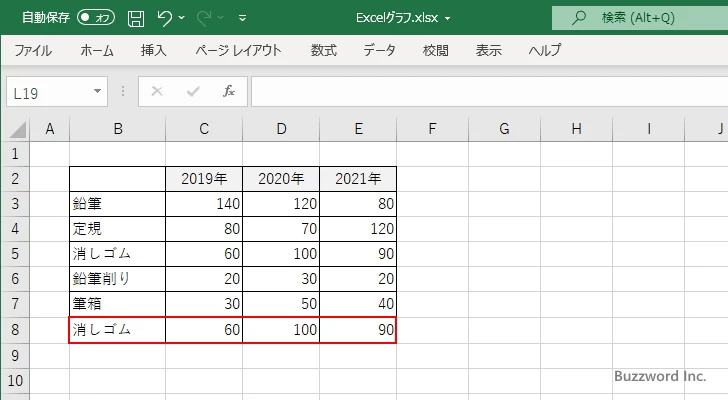Click the 2019年 header cell
This screenshot has width=728, height=400.
point(204,179)
